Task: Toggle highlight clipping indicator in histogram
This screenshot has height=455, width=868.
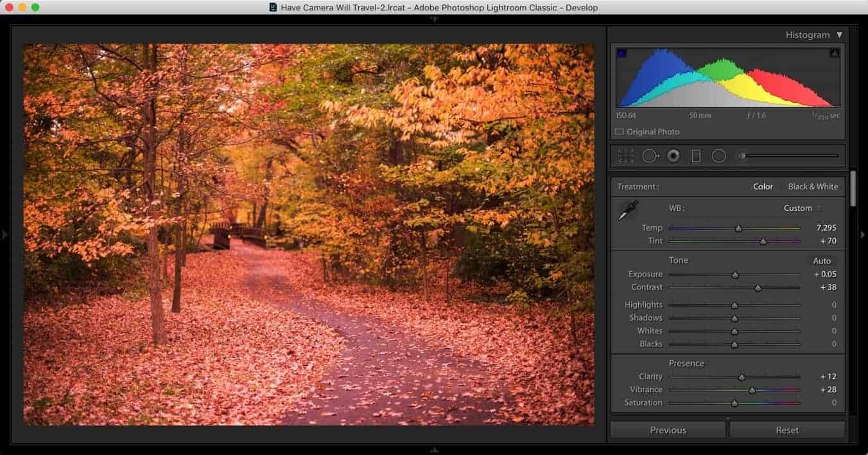Action: tap(834, 53)
